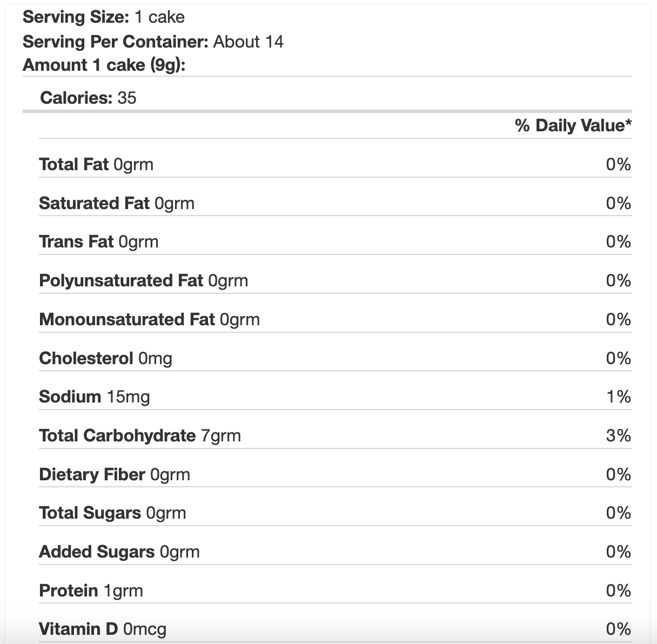This screenshot has width=657, height=644.
Task: Click the Cholesterol 0mg row
Action: [335, 358]
